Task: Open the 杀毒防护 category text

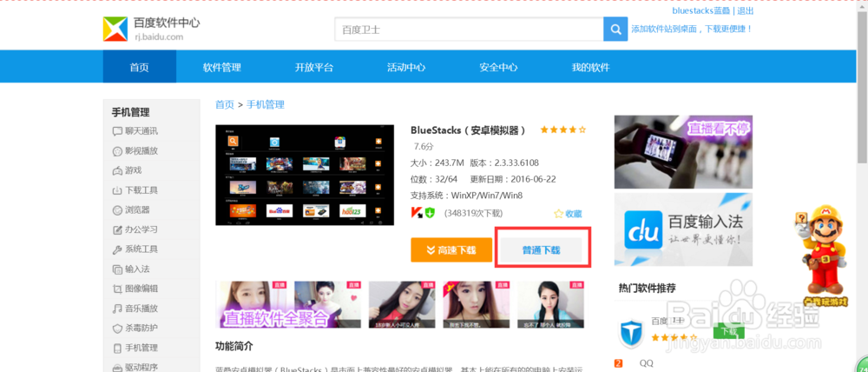Action: (x=141, y=329)
